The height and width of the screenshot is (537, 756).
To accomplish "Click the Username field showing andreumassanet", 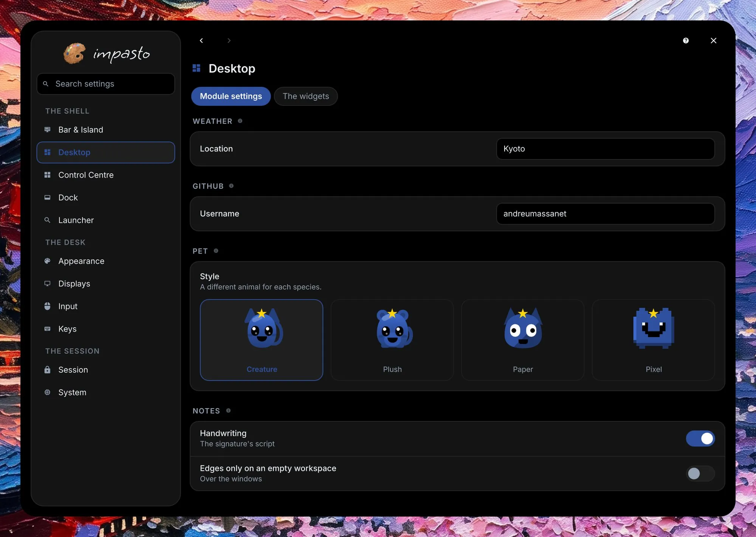I will pos(605,214).
